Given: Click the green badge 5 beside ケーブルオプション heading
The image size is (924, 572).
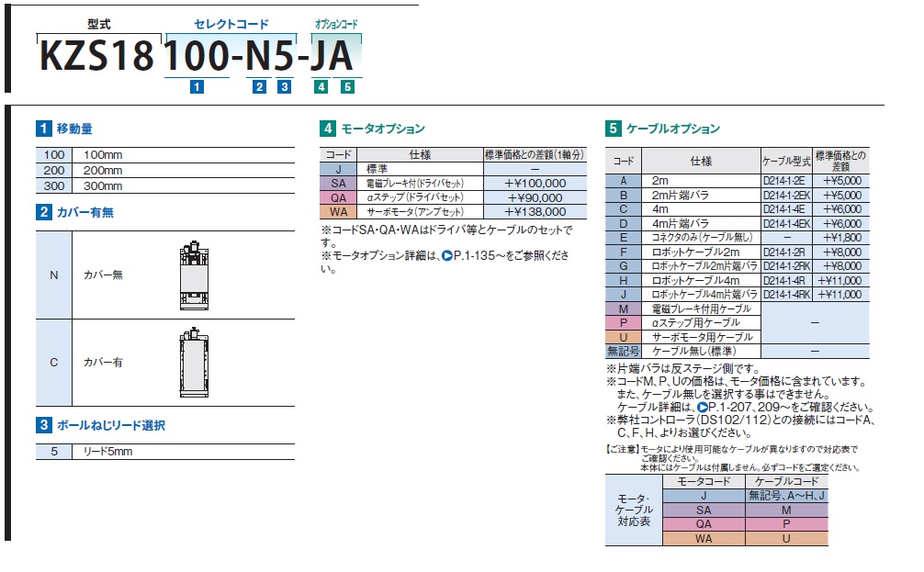Looking at the screenshot, I should (613, 129).
